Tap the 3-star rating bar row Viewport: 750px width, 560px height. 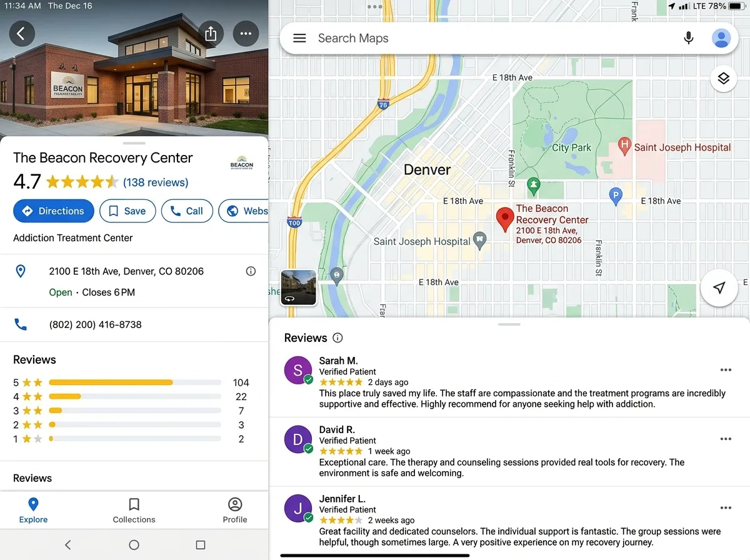point(131,411)
